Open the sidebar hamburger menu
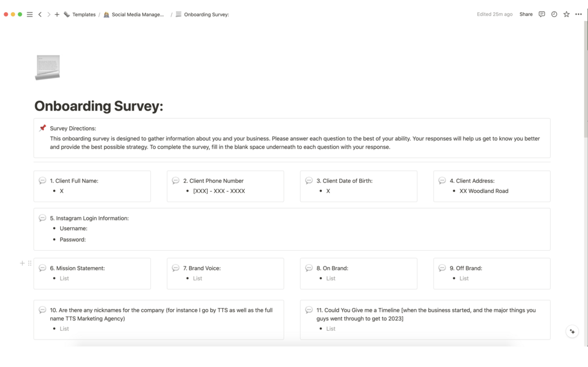The image size is (588, 367). click(30, 15)
